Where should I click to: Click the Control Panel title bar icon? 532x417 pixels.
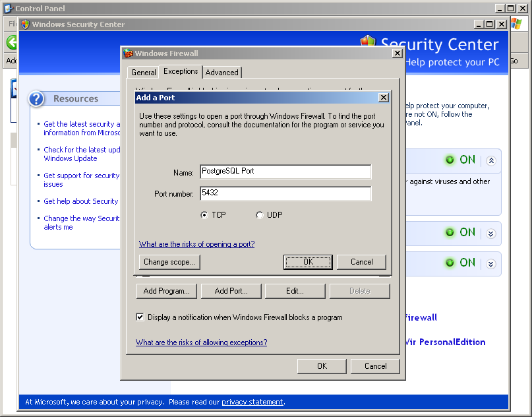(x=8, y=8)
